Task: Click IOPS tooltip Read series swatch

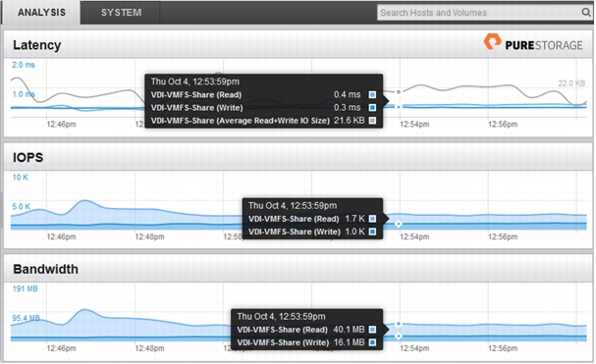Action: [x=372, y=219]
